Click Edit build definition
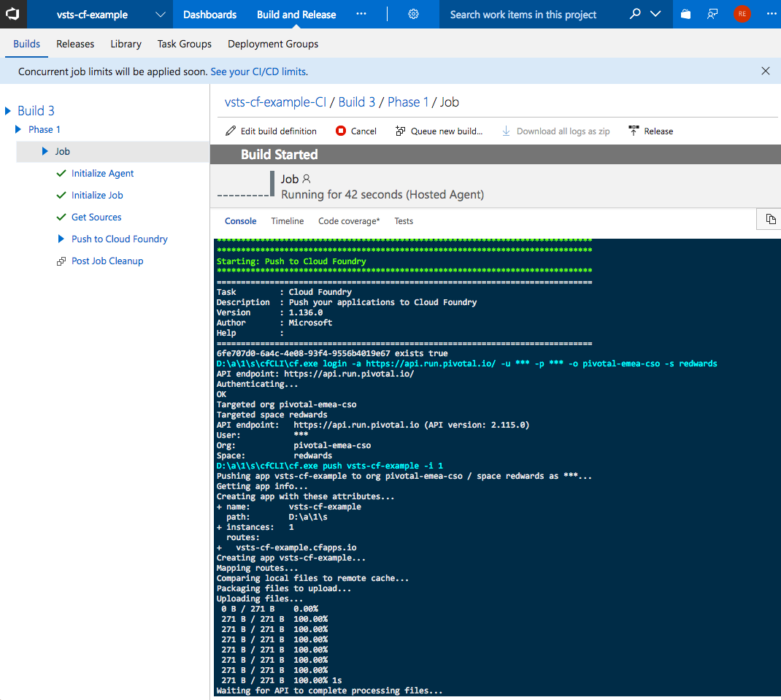Image resolution: width=781 pixels, height=700 pixels. click(x=271, y=131)
